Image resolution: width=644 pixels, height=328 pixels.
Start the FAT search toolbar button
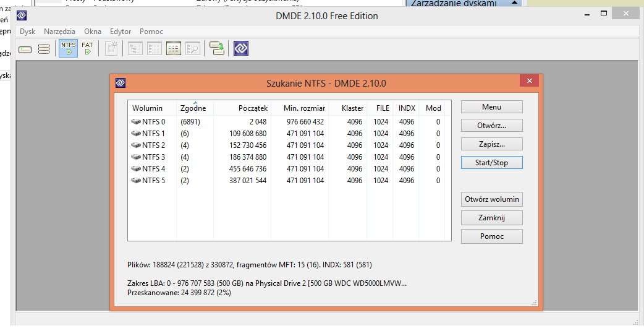coord(88,48)
